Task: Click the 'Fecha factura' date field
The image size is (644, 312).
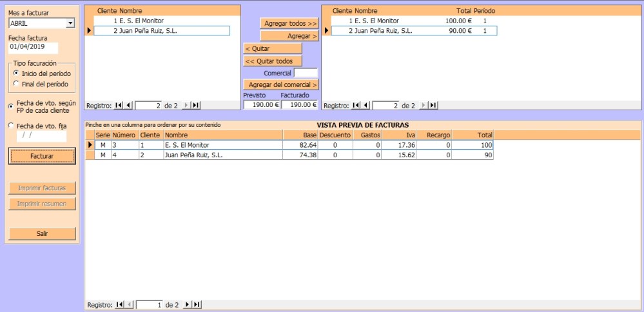Action: 33,48
